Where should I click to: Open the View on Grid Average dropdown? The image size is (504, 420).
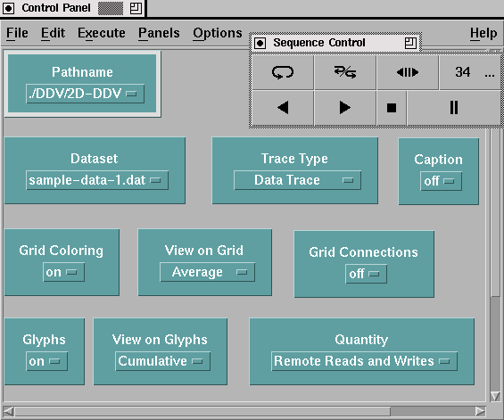207,272
